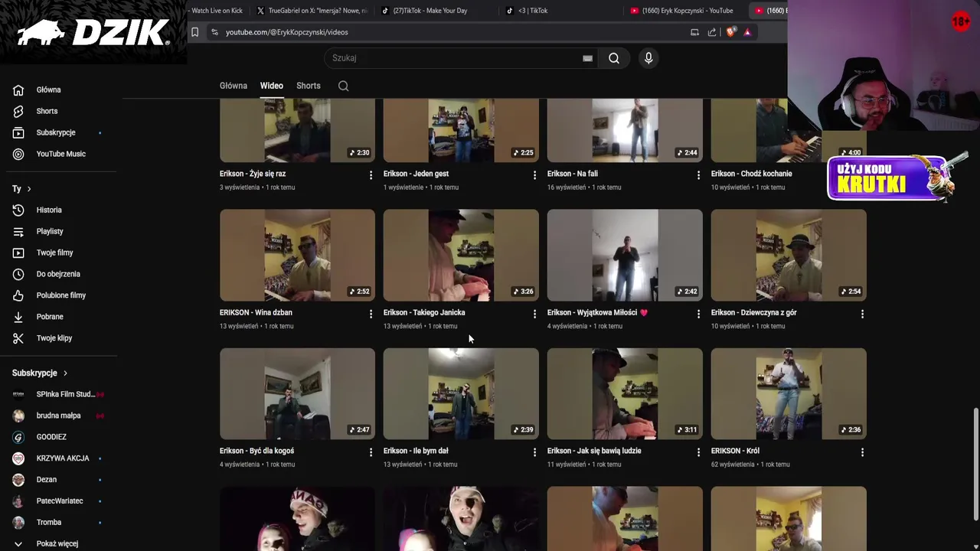This screenshot has width=980, height=551.
Task: Open Historia in the sidebar
Action: (x=49, y=210)
